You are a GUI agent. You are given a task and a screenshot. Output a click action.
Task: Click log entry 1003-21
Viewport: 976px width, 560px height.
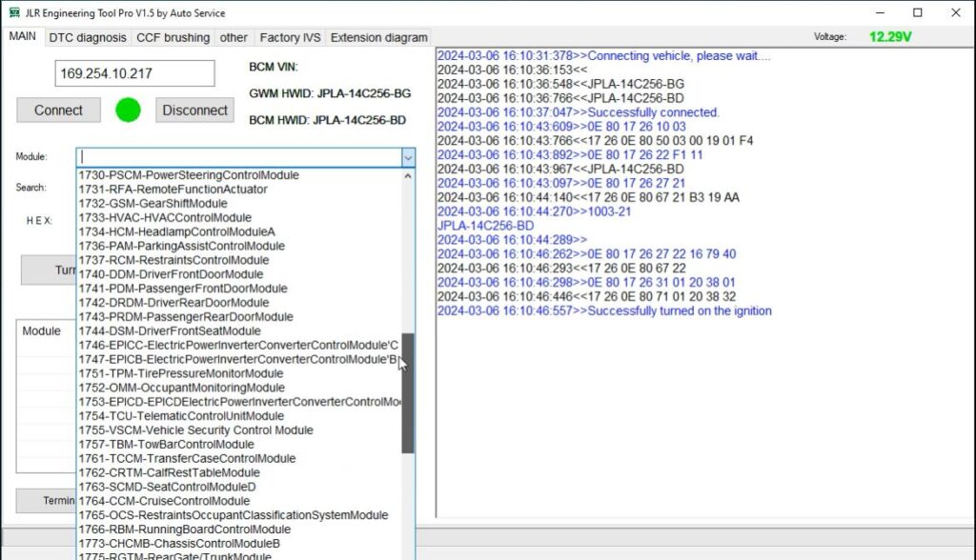point(534,211)
